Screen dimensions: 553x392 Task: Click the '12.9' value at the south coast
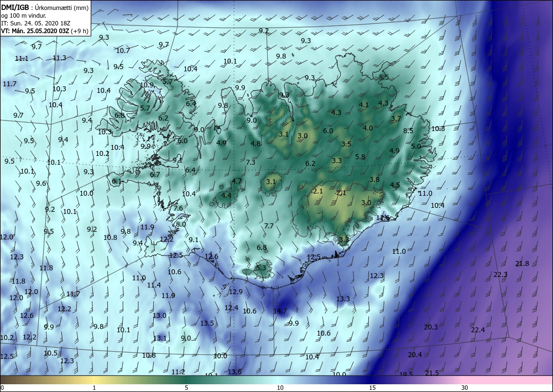pyautogui.click(x=236, y=292)
